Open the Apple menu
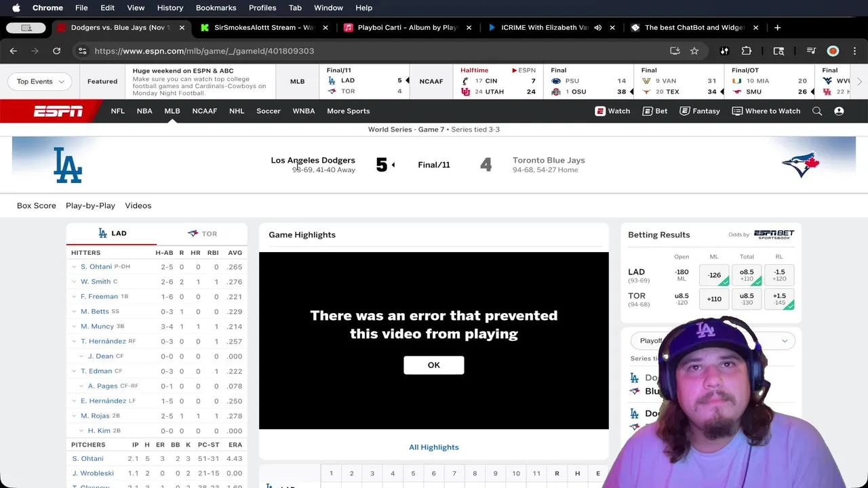868x488 pixels. [x=16, y=8]
